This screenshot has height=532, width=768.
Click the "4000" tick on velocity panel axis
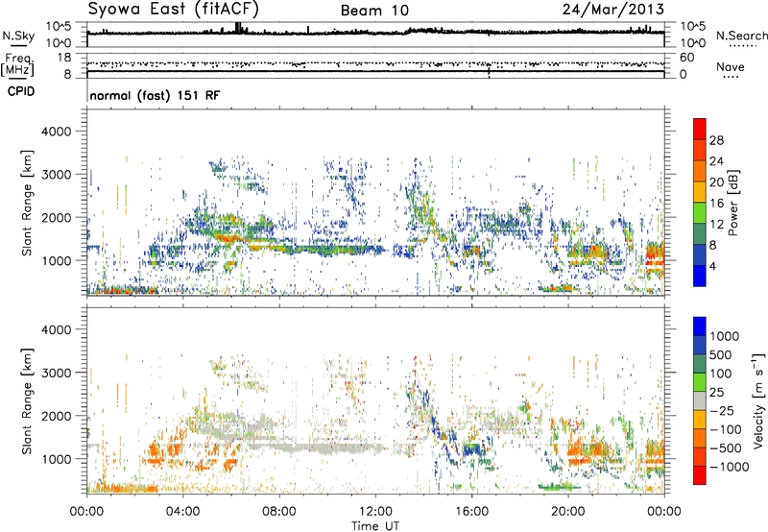(x=57, y=329)
